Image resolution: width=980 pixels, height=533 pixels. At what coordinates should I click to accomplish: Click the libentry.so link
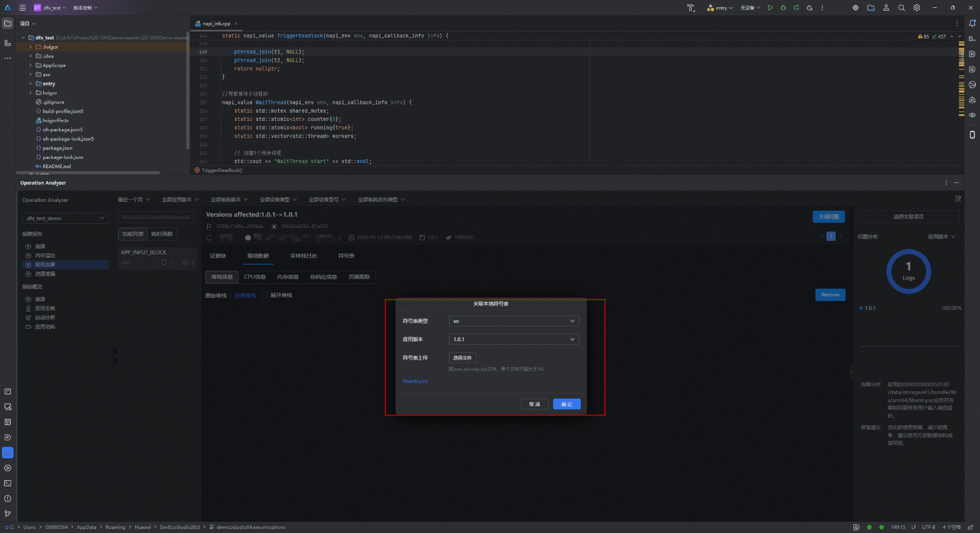415,381
